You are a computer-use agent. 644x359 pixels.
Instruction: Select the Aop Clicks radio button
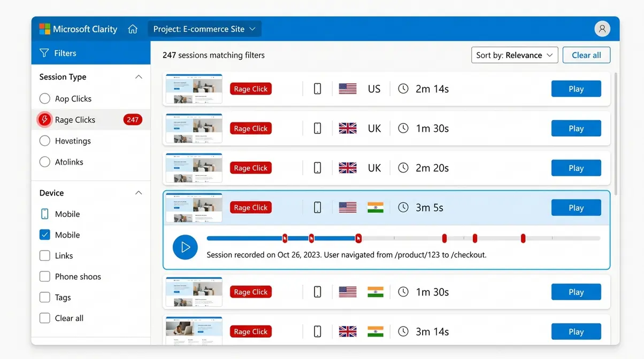coord(45,98)
